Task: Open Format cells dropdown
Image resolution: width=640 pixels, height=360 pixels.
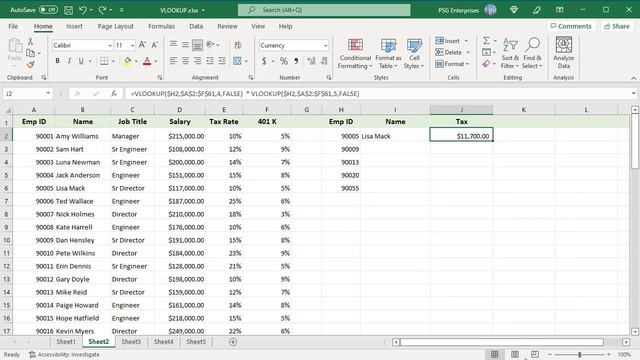Action: [x=467, y=64]
